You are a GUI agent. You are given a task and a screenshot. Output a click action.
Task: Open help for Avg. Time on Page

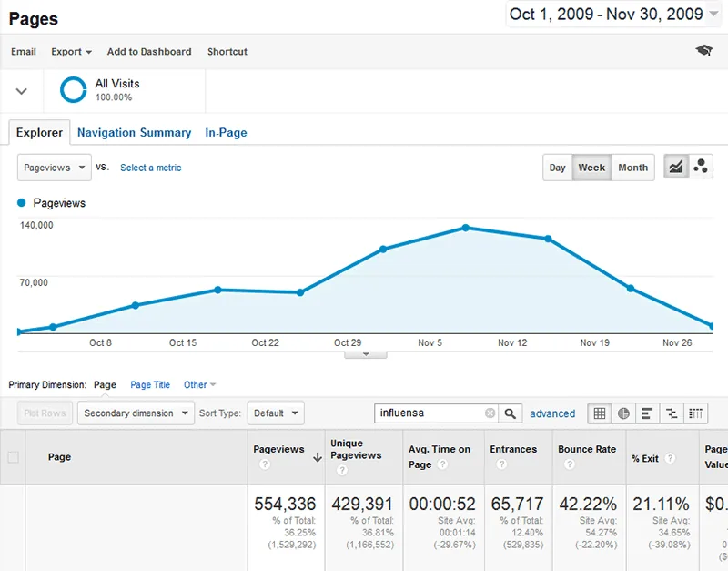tap(442, 464)
